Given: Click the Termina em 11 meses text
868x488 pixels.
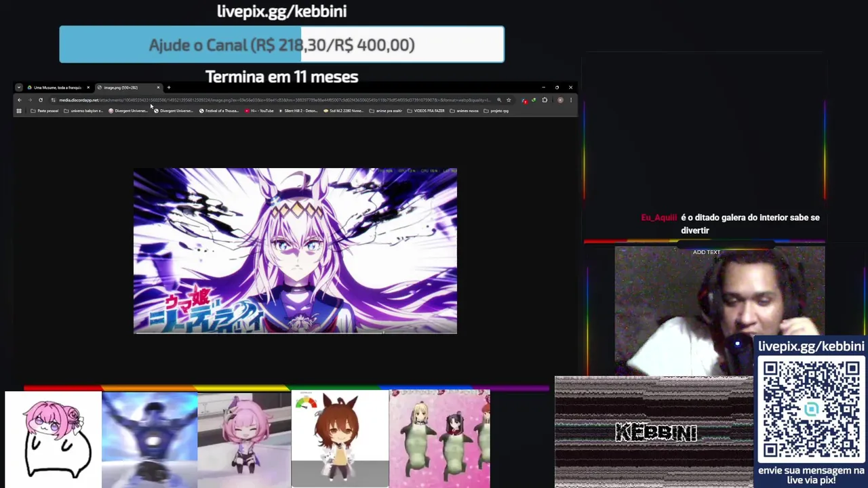Looking at the screenshot, I should (281, 77).
